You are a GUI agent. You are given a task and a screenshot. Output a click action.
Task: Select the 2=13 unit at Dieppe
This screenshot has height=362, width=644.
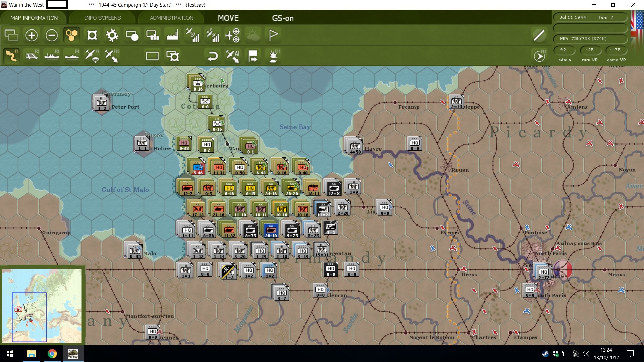point(457,102)
